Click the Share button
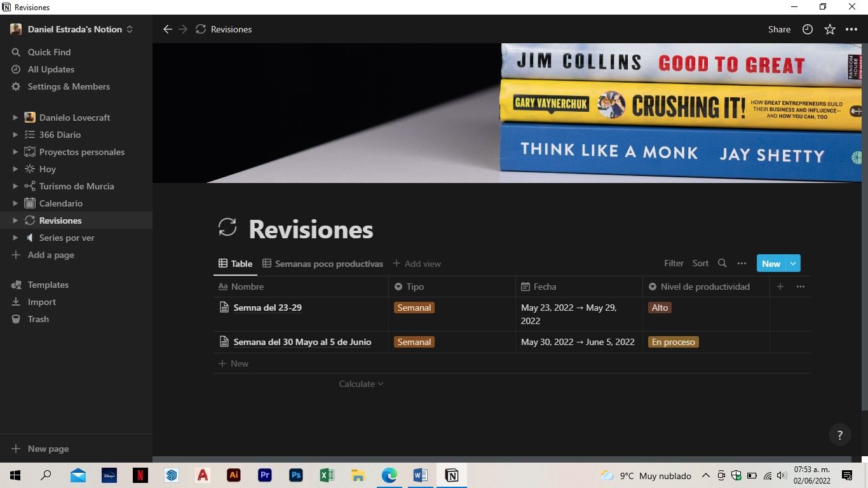This screenshot has width=868, height=488. [x=779, y=29]
